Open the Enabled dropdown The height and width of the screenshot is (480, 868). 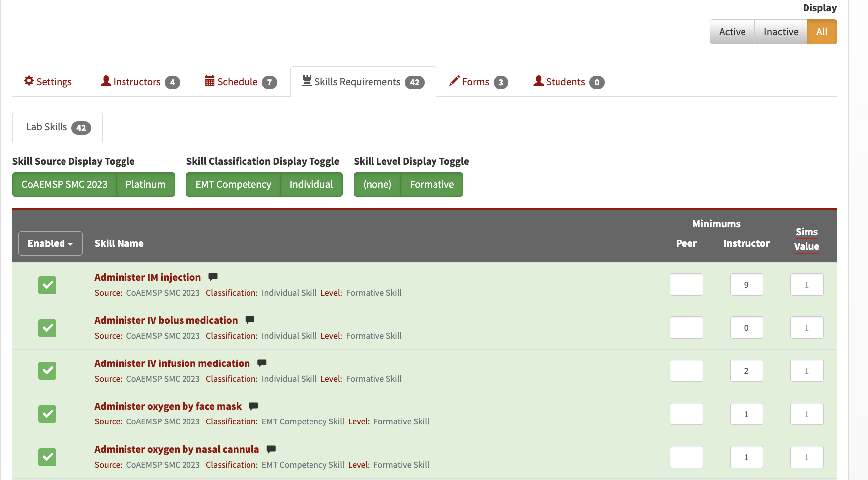51,243
